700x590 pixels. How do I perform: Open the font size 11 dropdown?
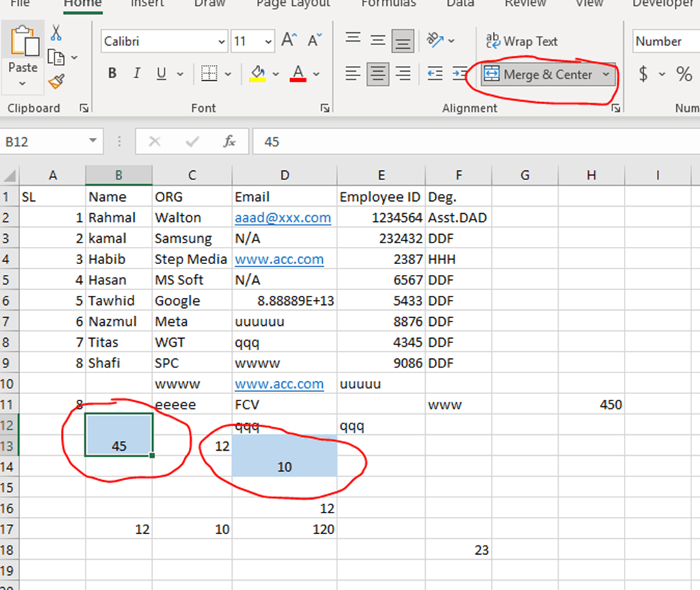268,42
